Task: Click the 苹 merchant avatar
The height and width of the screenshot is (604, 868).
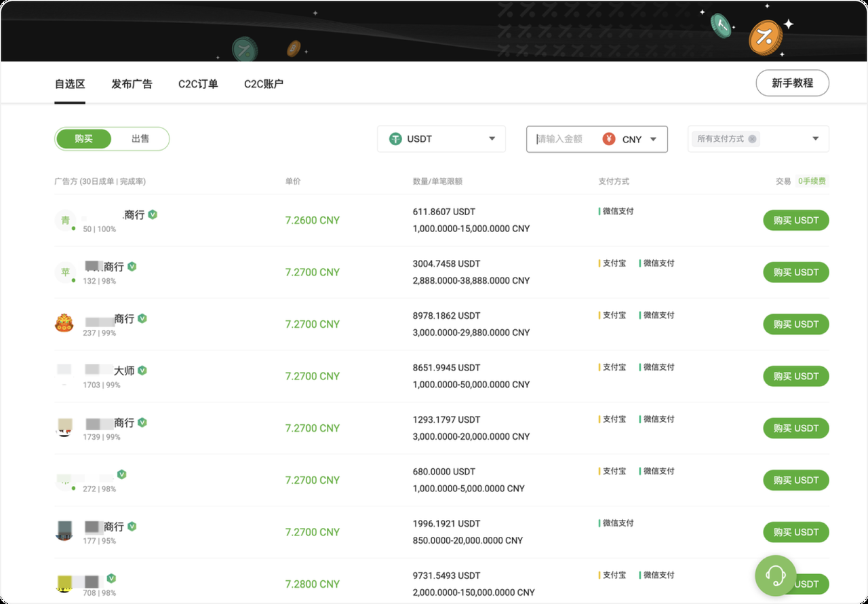Action: (65, 272)
